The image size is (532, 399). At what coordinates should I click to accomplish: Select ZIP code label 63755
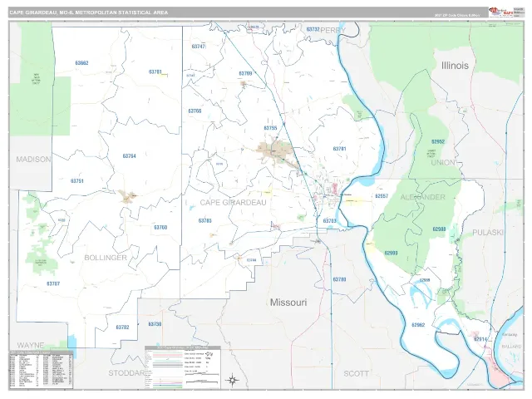coord(270,128)
